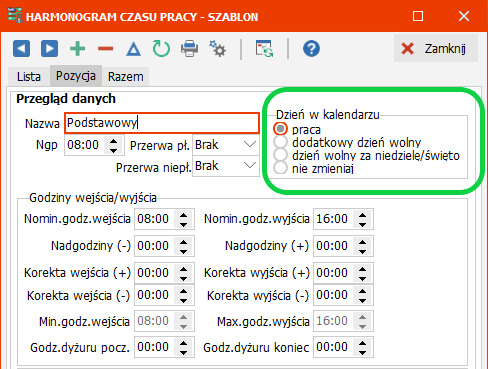The image size is (488, 369).
Task: Refresh data with green circular arrow
Action: [x=161, y=49]
